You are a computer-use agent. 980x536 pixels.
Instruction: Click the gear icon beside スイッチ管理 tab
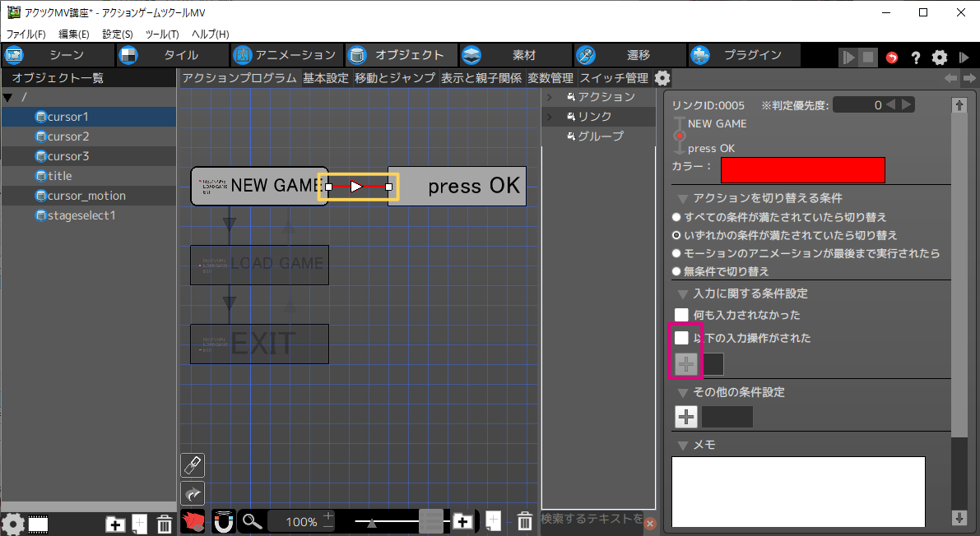(x=662, y=78)
